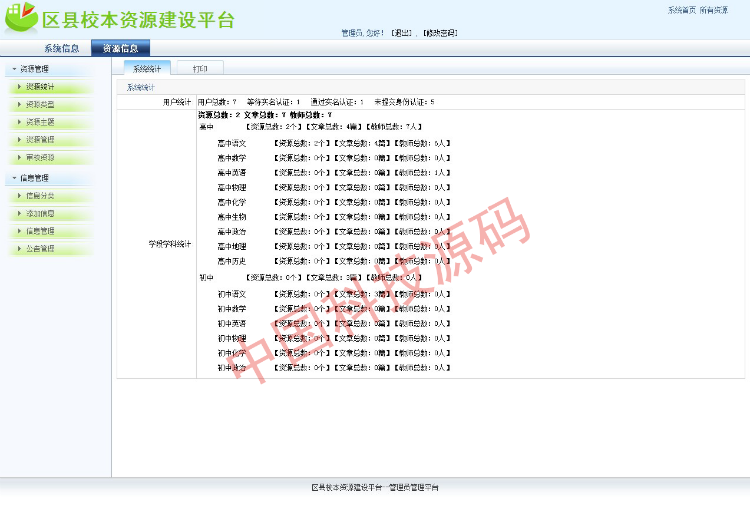Click the 高中历史 subject row
The image size is (750, 507).
click(333, 261)
